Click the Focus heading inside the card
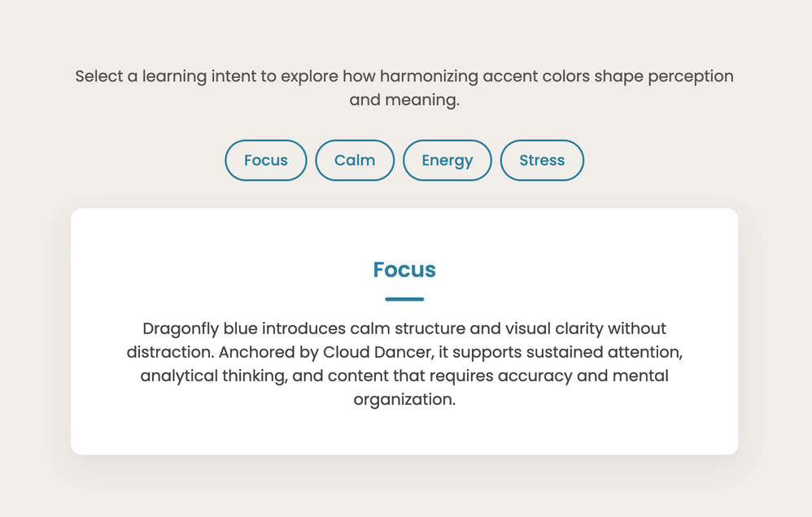 404,270
